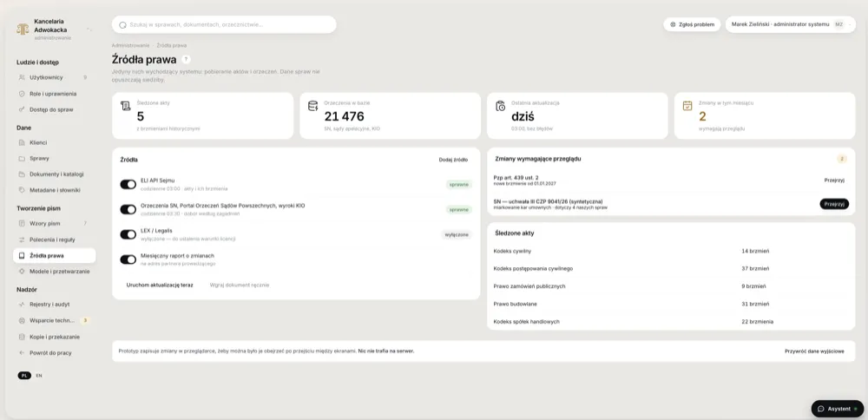This screenshot has height=420, width=868.
Task: Click the chat bubble icon on Asystent button
Action: [821, 409]
